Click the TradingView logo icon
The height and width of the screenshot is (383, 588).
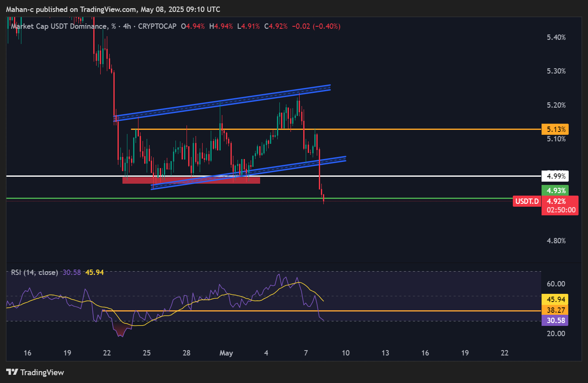(12, 372)
